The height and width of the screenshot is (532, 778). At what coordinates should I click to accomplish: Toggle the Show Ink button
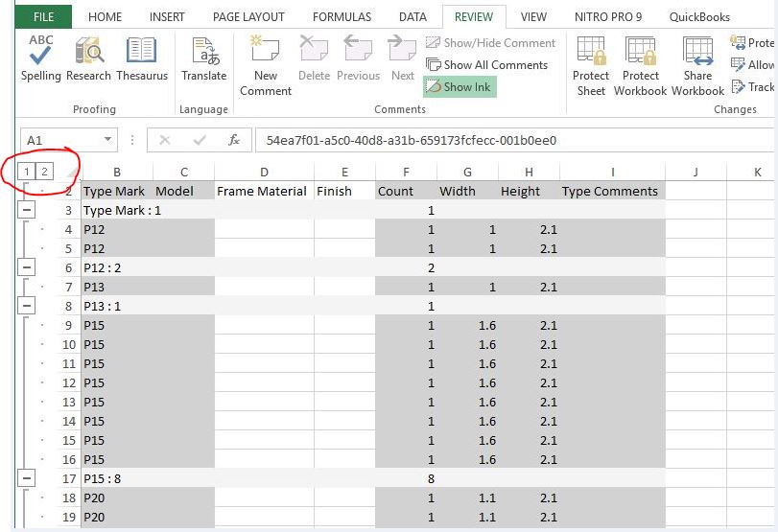459,87
